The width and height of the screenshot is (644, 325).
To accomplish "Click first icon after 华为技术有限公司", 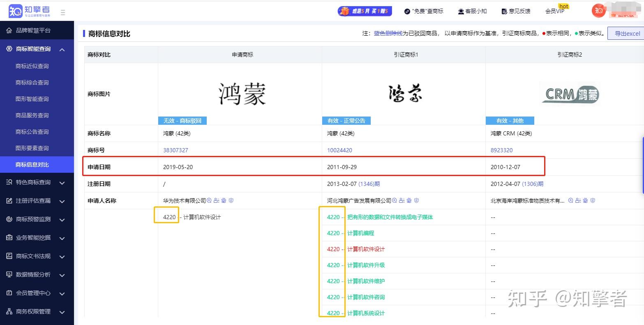I will click(x=209, y=201).
